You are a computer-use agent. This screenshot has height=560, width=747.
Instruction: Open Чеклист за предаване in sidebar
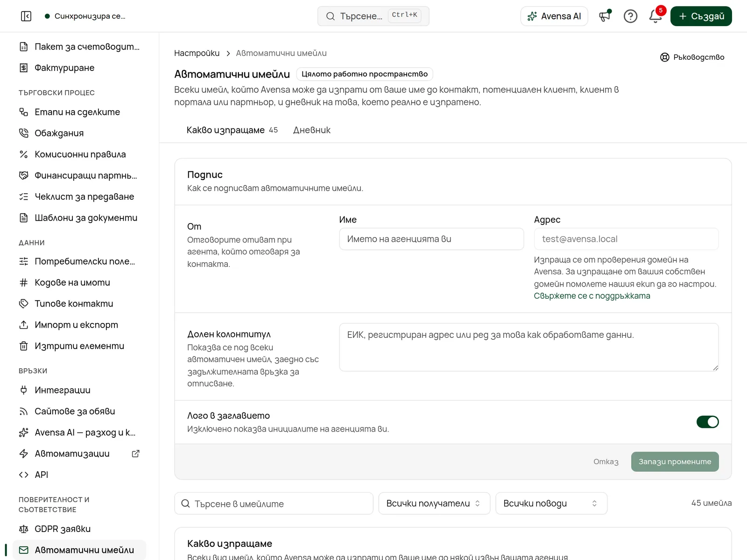coord(79,197)
